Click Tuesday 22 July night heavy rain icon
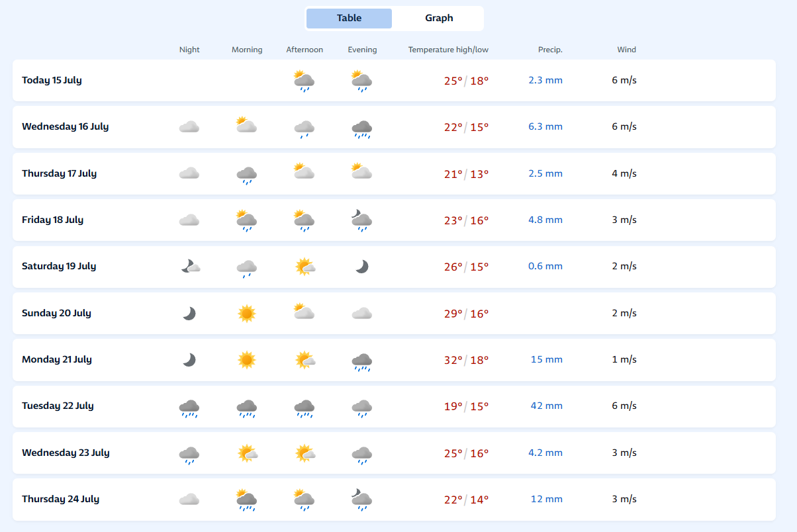This screenshot has height=532, width=797. point(189,407)
